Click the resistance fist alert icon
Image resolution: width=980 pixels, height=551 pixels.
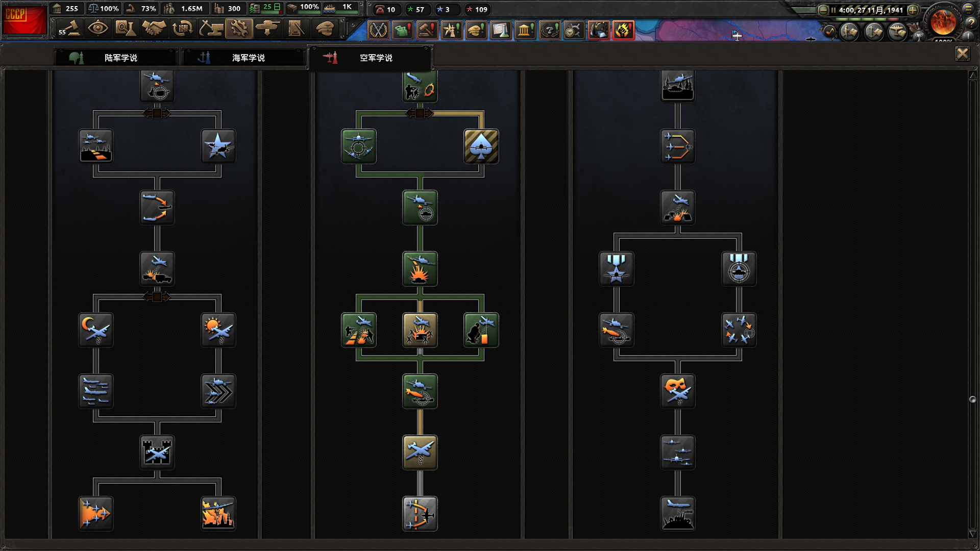point(623,30)
